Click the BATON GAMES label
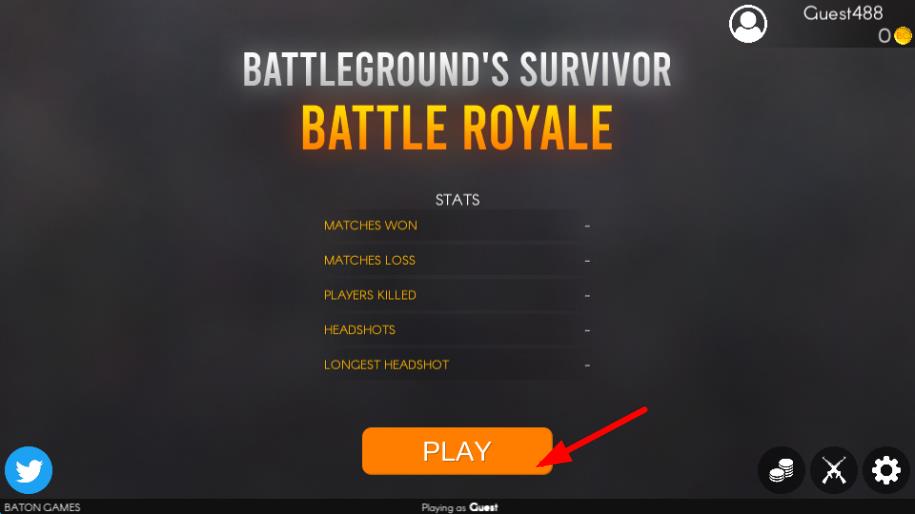915x514 pixels. click(42, 508)
